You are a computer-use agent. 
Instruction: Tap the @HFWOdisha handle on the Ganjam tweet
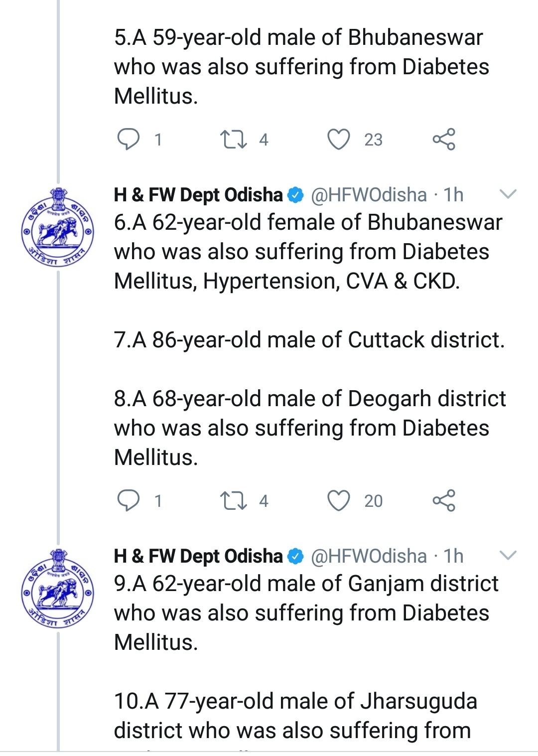(369, 556)
